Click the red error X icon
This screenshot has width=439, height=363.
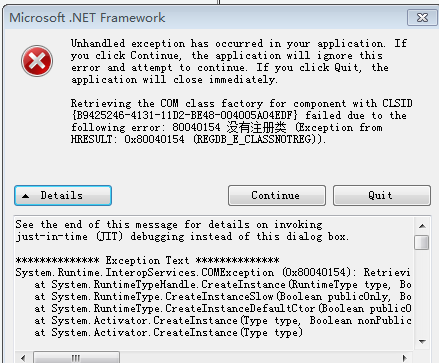pyautogui.click(x=37, y=61)
